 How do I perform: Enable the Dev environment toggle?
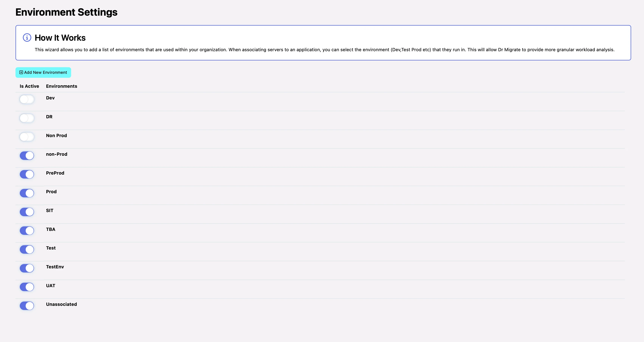click(27, 99)
